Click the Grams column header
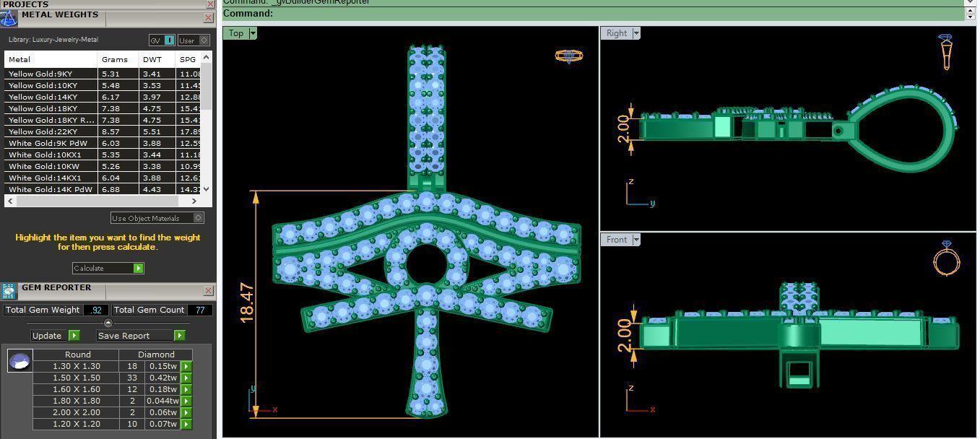The height and width of the screenshot is (439, 980). (118, 59)
